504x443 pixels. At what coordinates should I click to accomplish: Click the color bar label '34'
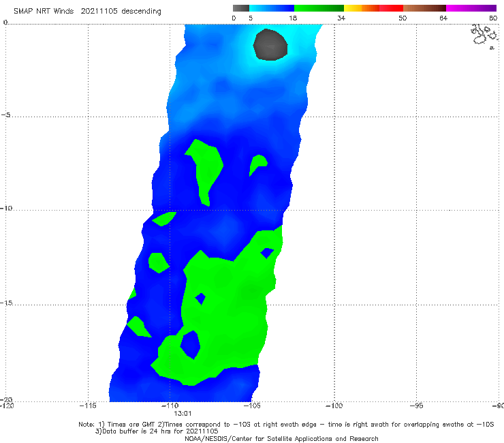tap(341, 18)
